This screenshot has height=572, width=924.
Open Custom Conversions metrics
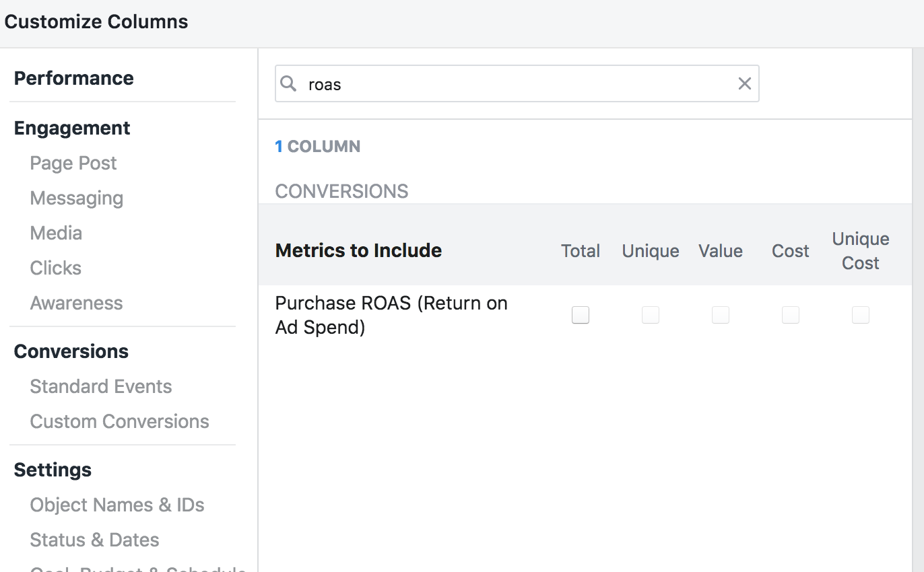(119, 421)
